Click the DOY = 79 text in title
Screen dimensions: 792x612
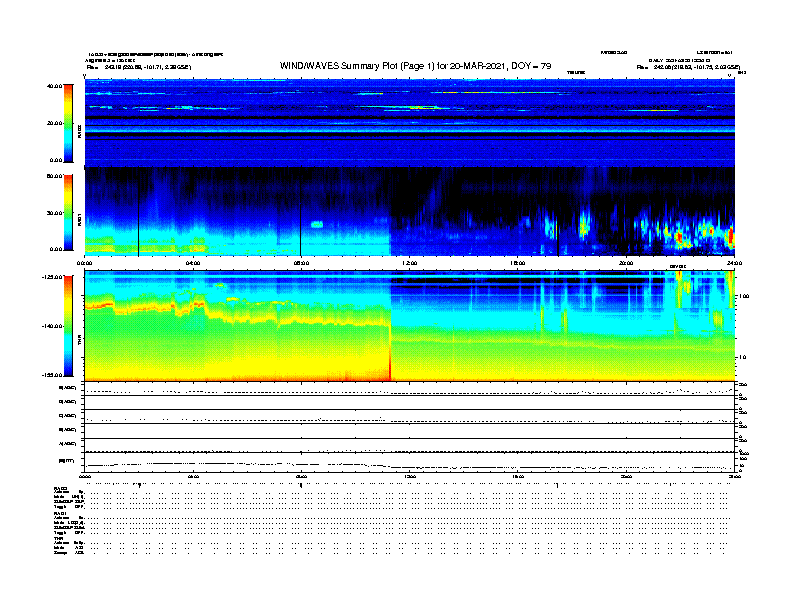531,66
